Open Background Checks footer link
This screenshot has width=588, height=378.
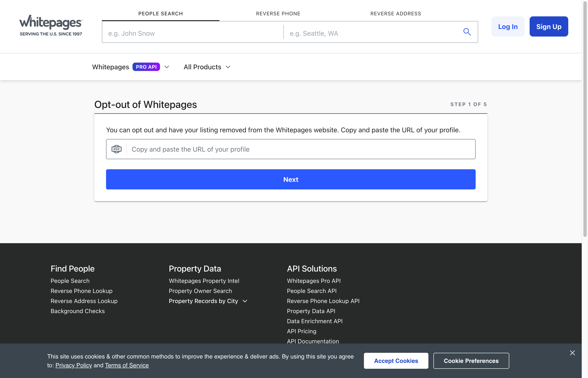(x=77, y=311)
